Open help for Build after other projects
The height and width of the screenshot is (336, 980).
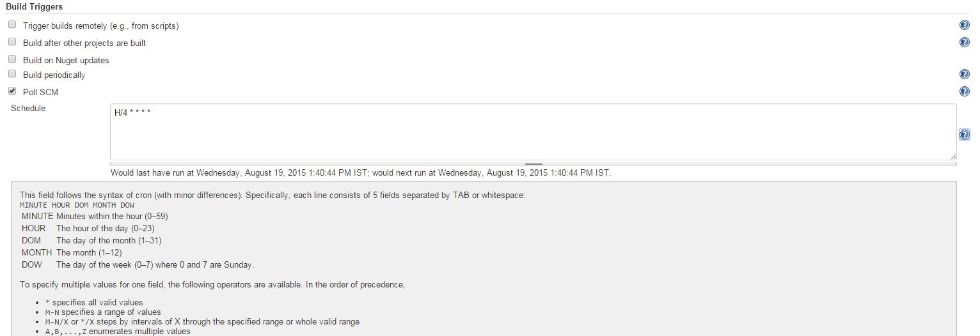[965, 43]
